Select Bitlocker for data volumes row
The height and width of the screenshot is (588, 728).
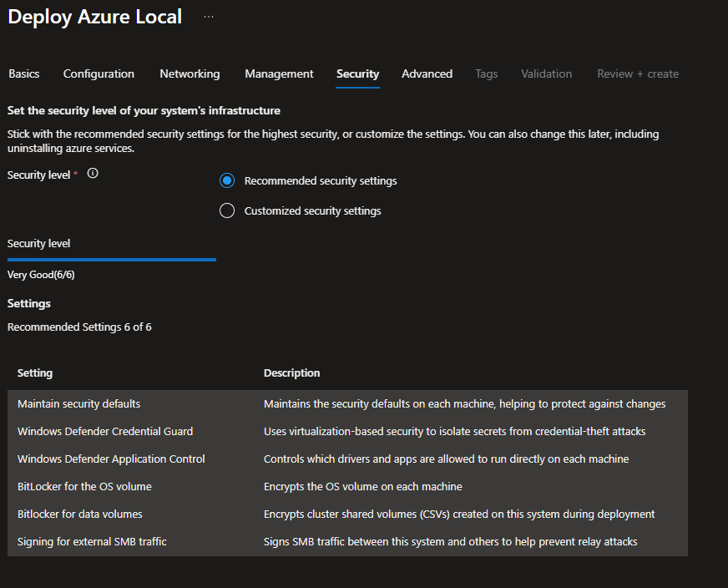click(x=79, y=514)
